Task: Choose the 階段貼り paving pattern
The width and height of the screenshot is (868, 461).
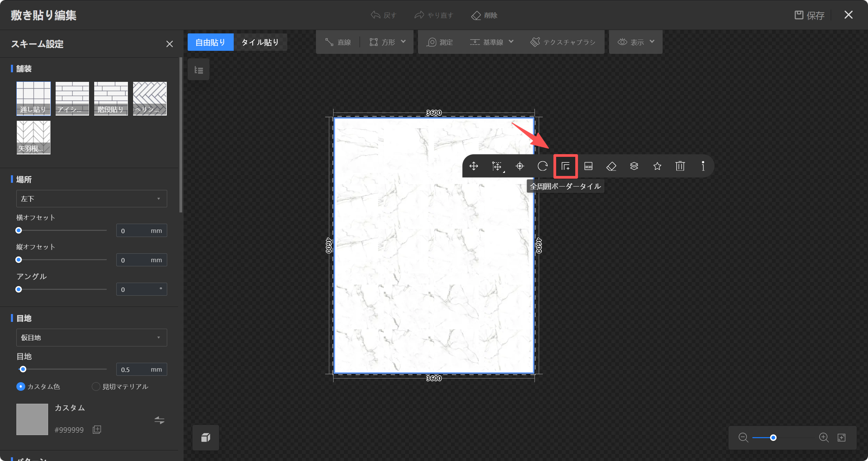Action: pyautogui.click(x=111, y=99)
